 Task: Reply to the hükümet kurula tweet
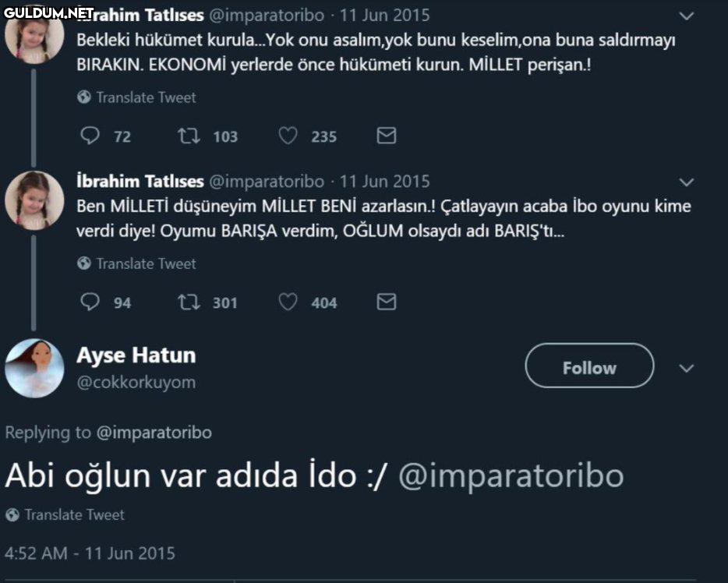pos(90,136)
